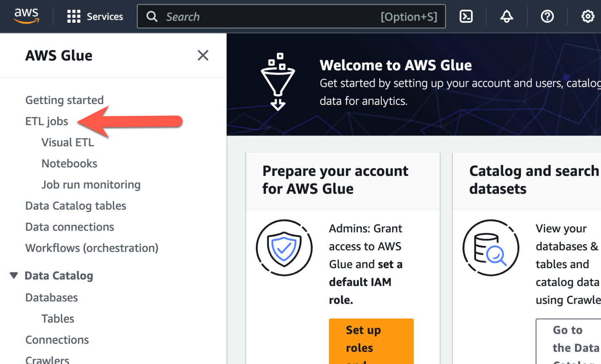Click the database search icon
The image size is (601, 364).
pyautogui.click(x=491, y=247)
